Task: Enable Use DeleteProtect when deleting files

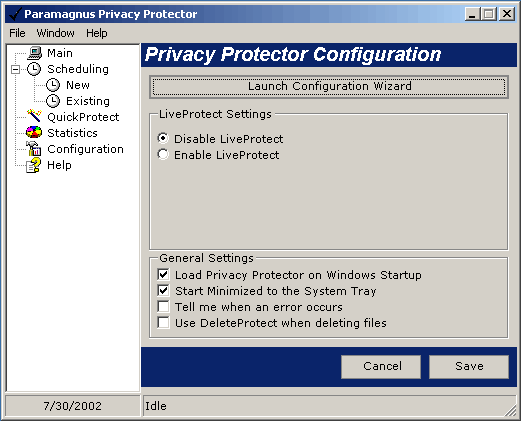Action: (163, 322)
